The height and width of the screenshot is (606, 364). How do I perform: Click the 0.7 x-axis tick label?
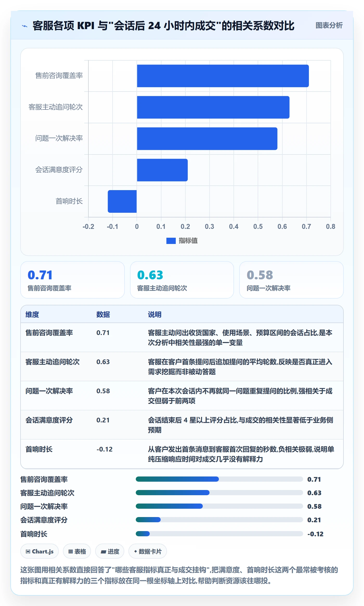(306, 227)
